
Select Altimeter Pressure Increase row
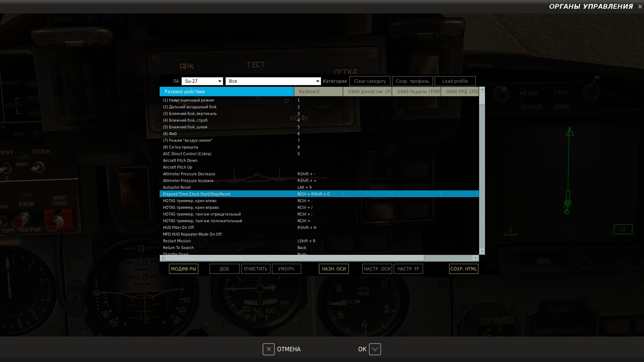point(319,181)
